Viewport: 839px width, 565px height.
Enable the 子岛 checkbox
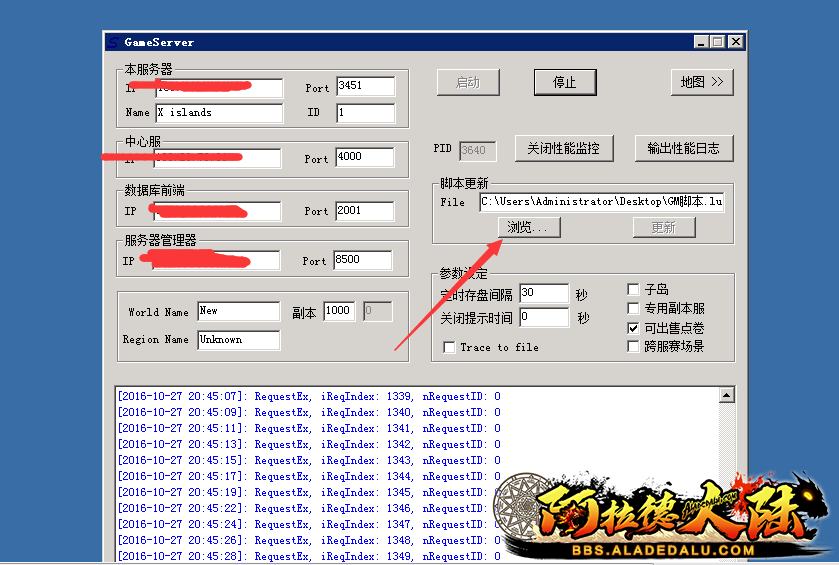click(x=633, y=290)
